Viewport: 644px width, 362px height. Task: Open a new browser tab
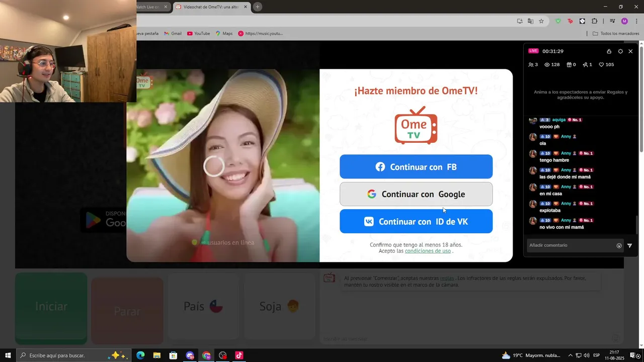(x=258, y=7)
